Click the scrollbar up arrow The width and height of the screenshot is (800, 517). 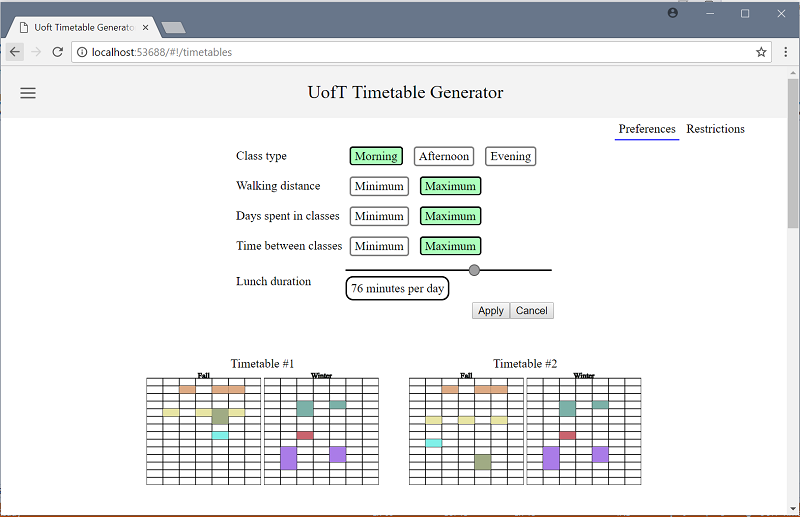pyautogui.click(x=793, y=73)
